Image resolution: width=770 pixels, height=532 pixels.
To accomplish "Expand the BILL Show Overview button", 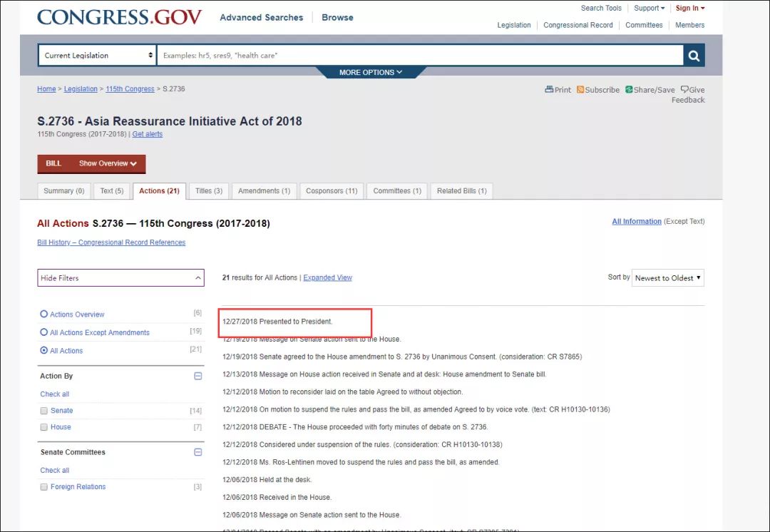I will tap(91, 163).
